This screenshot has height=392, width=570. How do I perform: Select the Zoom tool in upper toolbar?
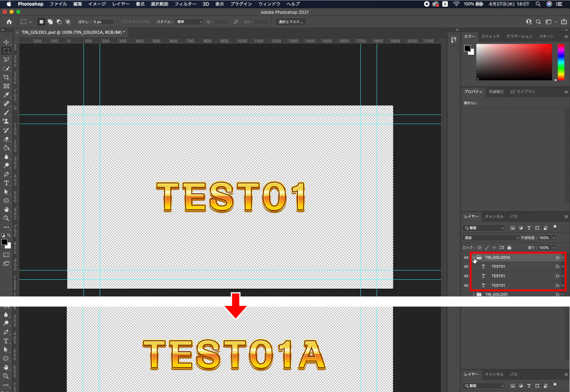tap(6, 218)
